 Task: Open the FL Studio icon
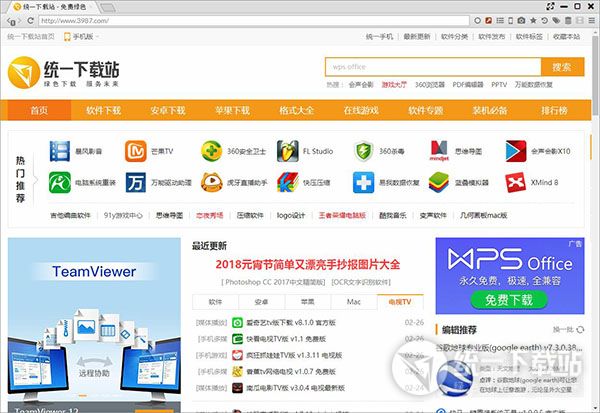287,151
